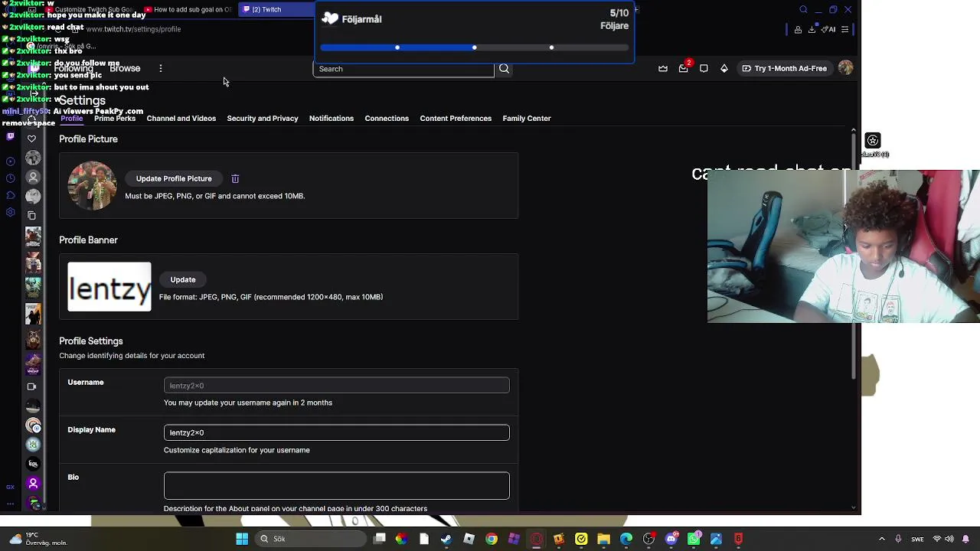
Task: Open the notifications inbox with badge 2
Action: click(684, 68)
